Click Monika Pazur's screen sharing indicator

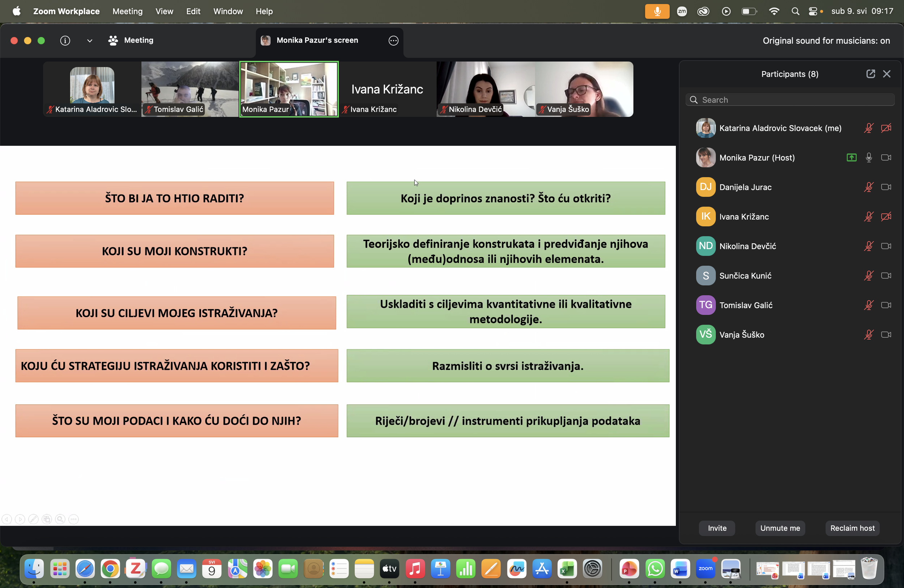852,158
